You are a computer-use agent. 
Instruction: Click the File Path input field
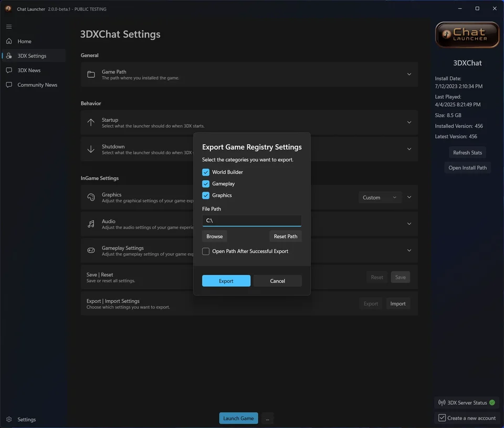point(251,221)
